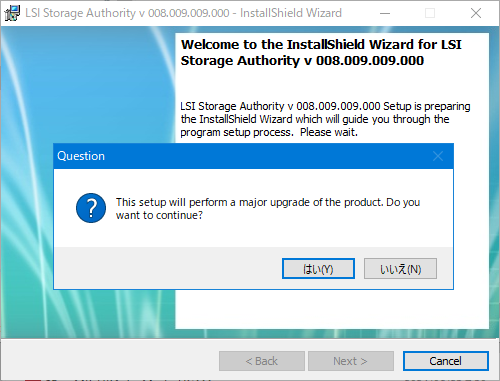Close the InstallShield Wizard window
Image resolution: width=500 pixels, height=381 pixels.
pos(476,13)
